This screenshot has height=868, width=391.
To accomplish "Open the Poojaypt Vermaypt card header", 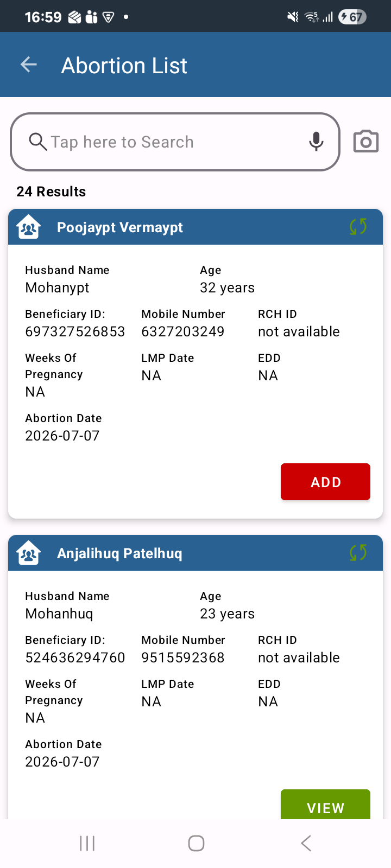I will (x=195, y=227).
